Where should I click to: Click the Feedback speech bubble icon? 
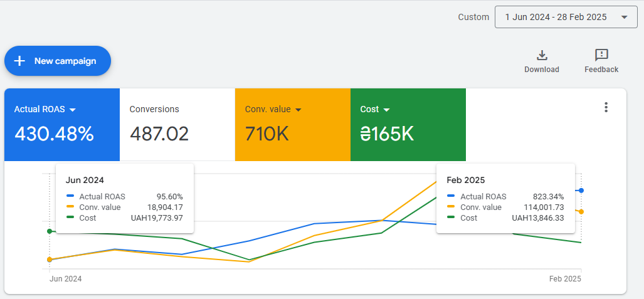coord(601,55)
